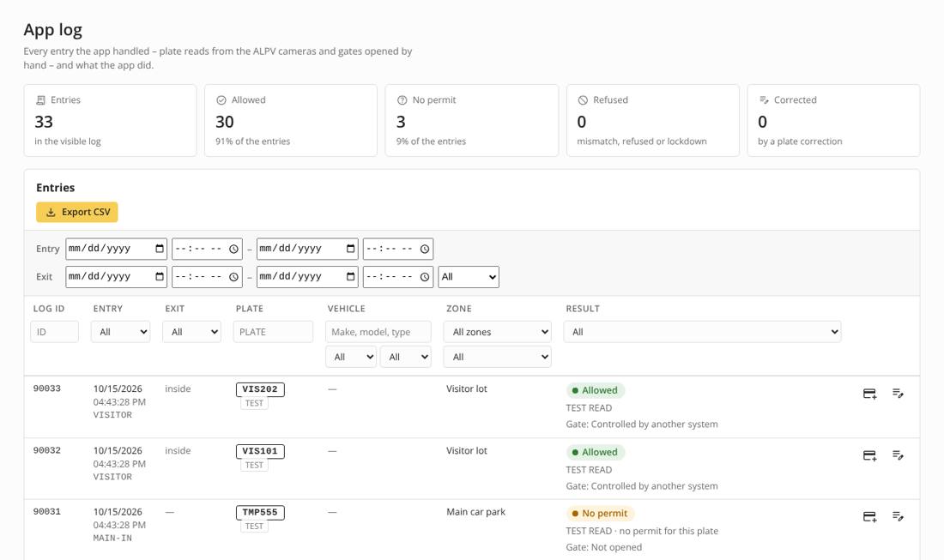
Task: Open the RESULT filter dropdown
Action: pyautogui.click(x=702, y=332)
